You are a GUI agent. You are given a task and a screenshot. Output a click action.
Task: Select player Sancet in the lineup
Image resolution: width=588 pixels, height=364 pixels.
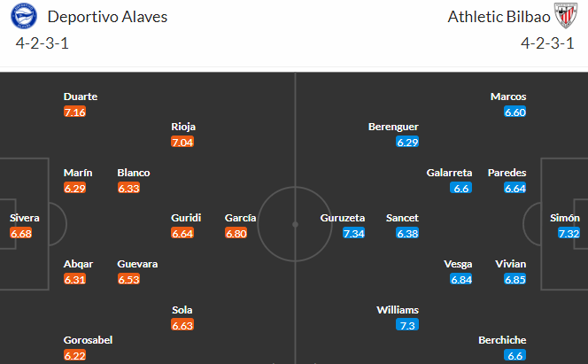(x=402, y=218)
